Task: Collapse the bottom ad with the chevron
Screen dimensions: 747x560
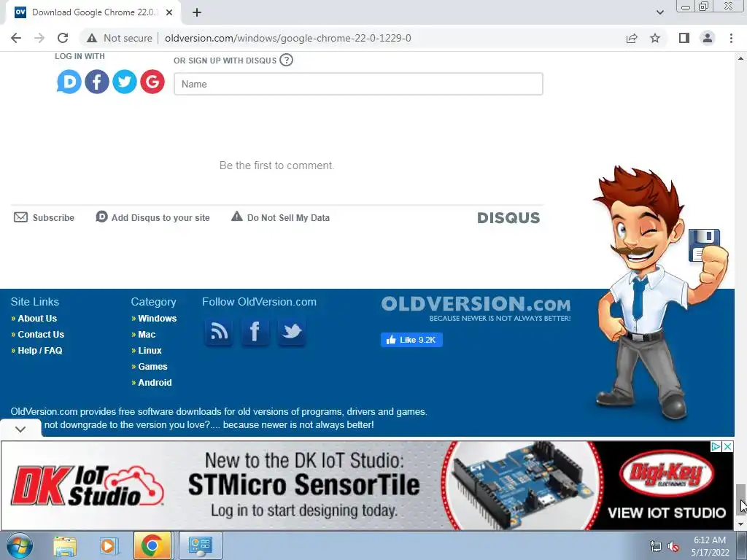Action: click(x=20, y=429)
